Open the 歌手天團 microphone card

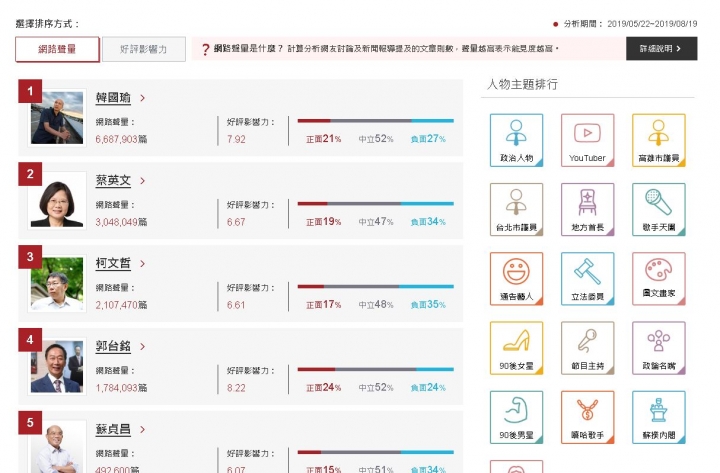[658, 209]
